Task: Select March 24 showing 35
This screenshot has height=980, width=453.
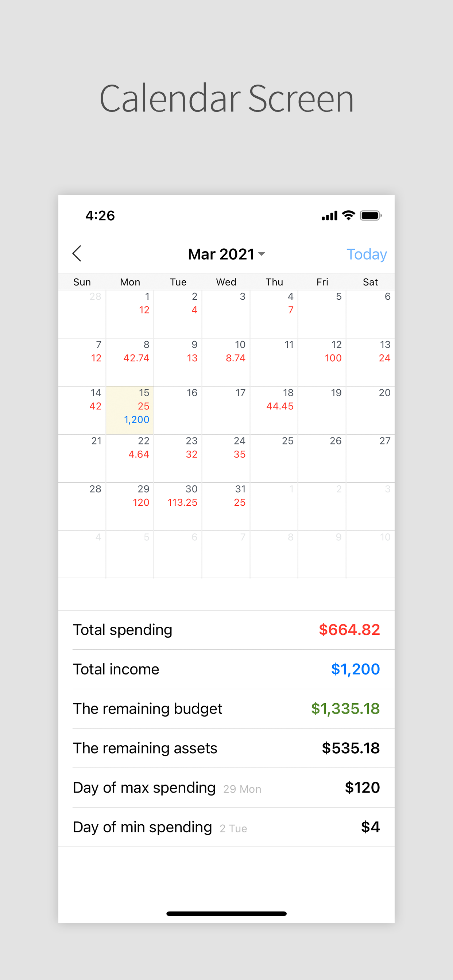Action: coord(226,458)
